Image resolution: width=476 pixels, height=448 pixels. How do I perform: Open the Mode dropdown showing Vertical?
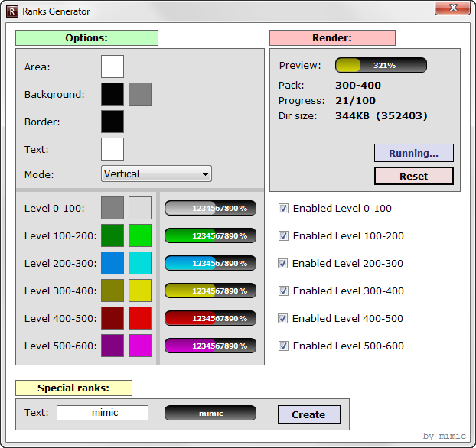click(156, 174)
